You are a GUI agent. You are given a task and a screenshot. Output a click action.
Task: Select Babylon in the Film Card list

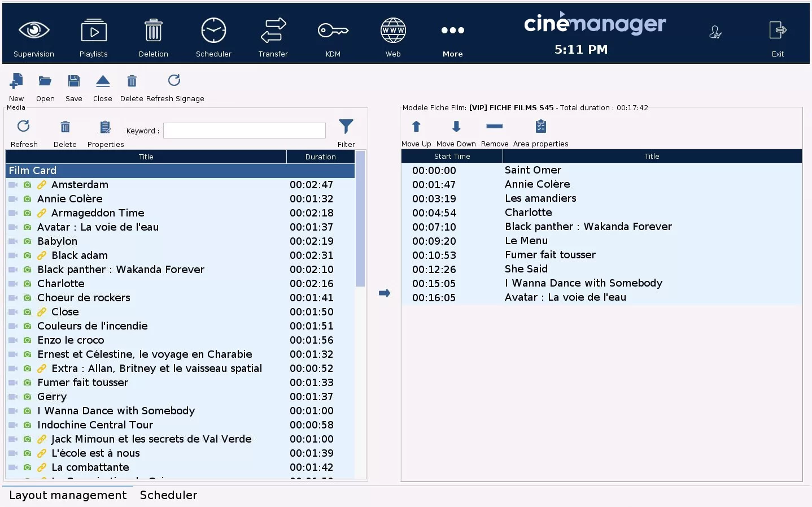58,241
